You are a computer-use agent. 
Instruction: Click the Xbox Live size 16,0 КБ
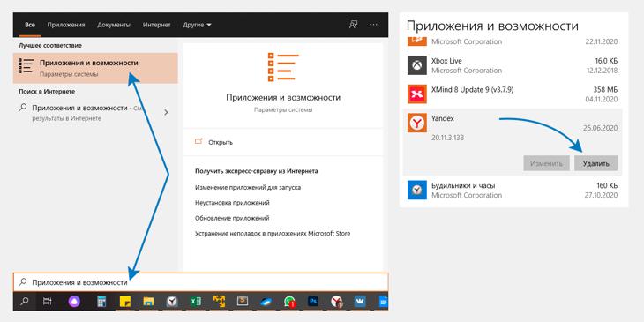[606, 61]
